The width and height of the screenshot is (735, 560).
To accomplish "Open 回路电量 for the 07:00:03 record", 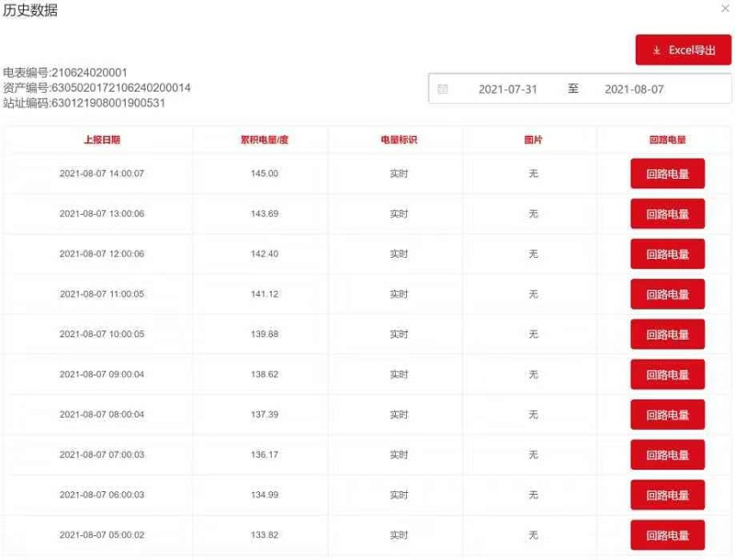I will point(667,454).
